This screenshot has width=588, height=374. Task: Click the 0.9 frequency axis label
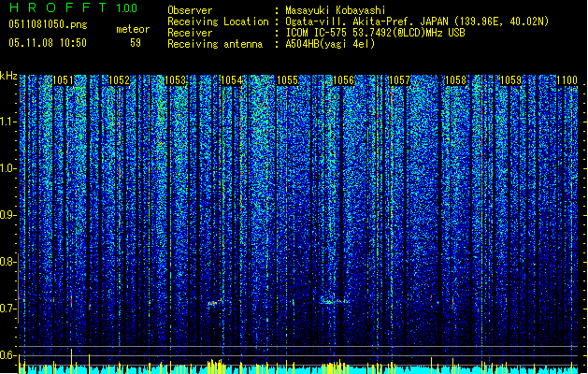click(7, 215)
